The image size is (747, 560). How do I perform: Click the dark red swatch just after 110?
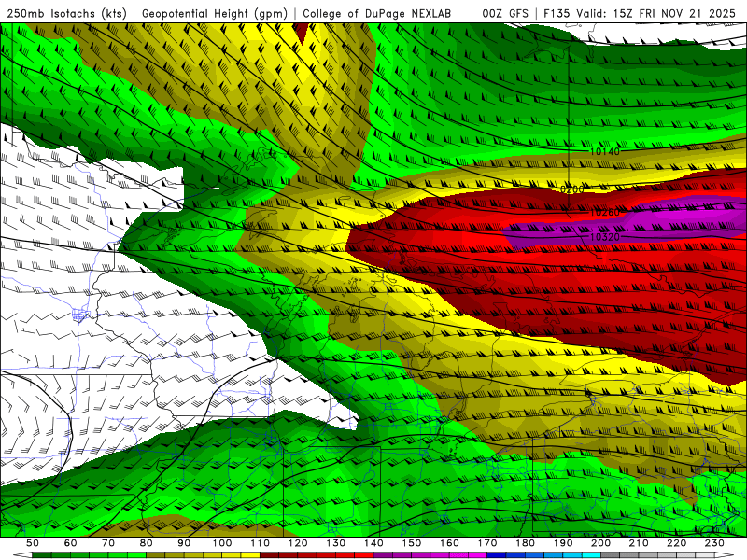(x=269, y=555)
